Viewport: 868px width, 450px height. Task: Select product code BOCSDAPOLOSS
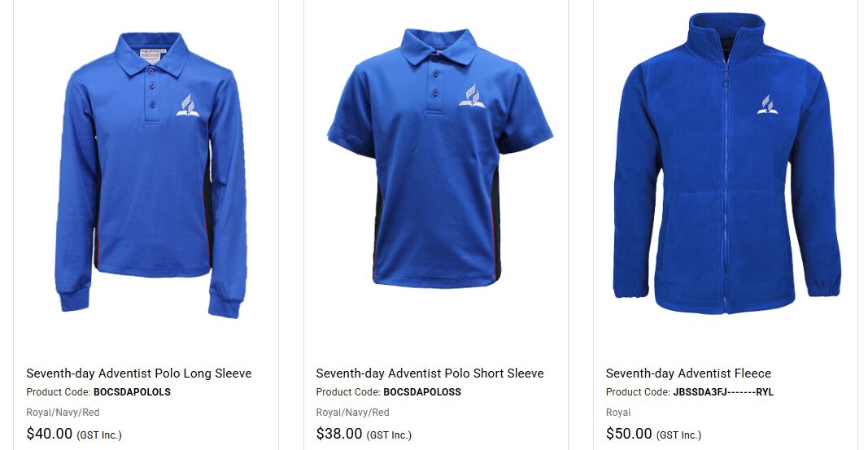[x=422, y=392]
